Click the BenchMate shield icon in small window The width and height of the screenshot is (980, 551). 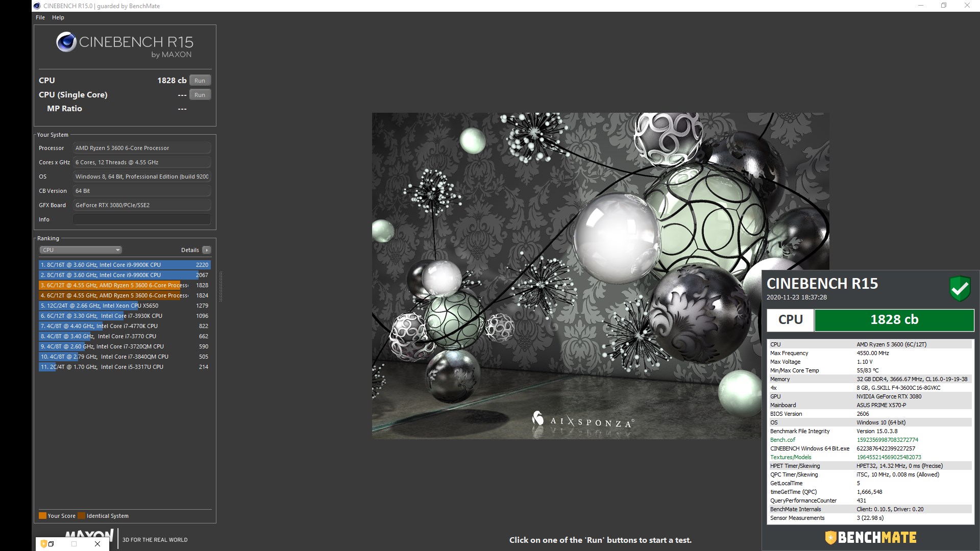click(43, 544)
